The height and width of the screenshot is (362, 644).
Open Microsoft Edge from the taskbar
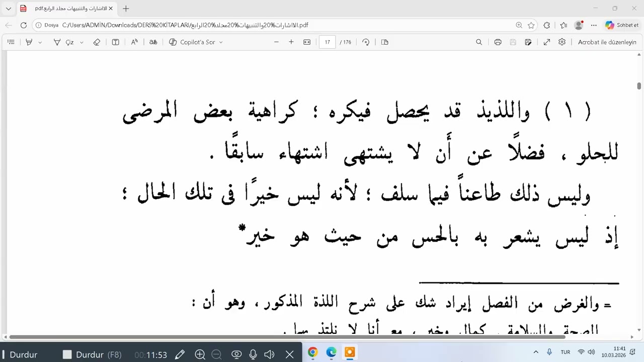click(331, 352)
